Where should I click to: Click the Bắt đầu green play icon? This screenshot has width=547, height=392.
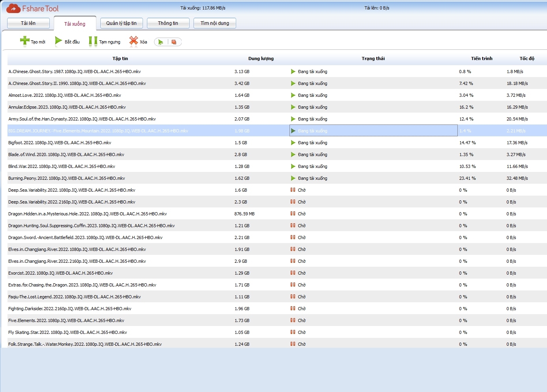(58, 41)
